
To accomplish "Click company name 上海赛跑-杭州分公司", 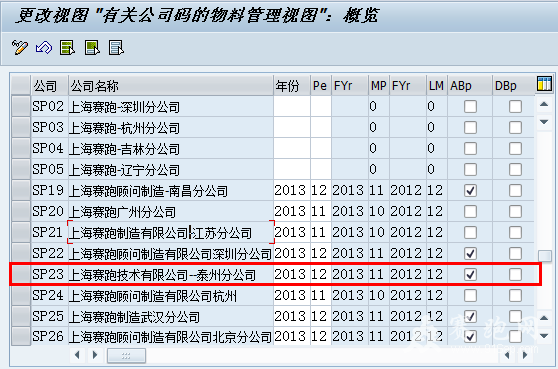I will (x=125, y=128).
